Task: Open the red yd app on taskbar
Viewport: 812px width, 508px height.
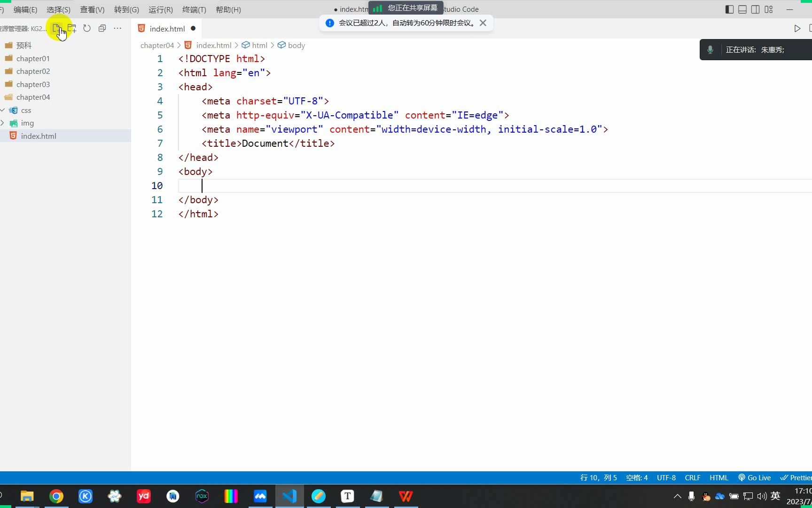Action: click(144, 496)
